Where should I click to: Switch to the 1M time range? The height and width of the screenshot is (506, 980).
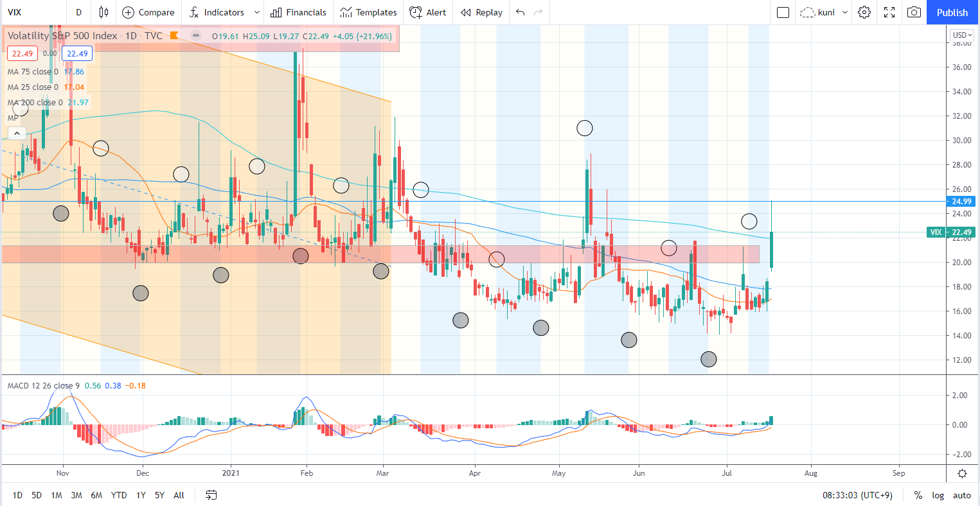point(57,495)
